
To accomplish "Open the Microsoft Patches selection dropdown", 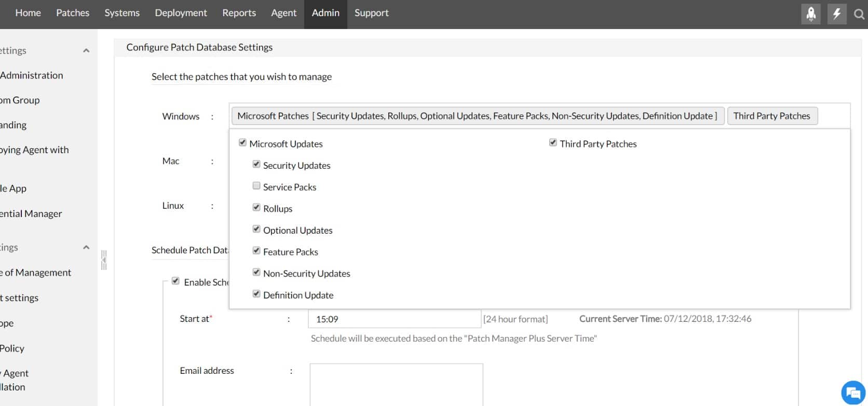I will click(x=478, y=116).
